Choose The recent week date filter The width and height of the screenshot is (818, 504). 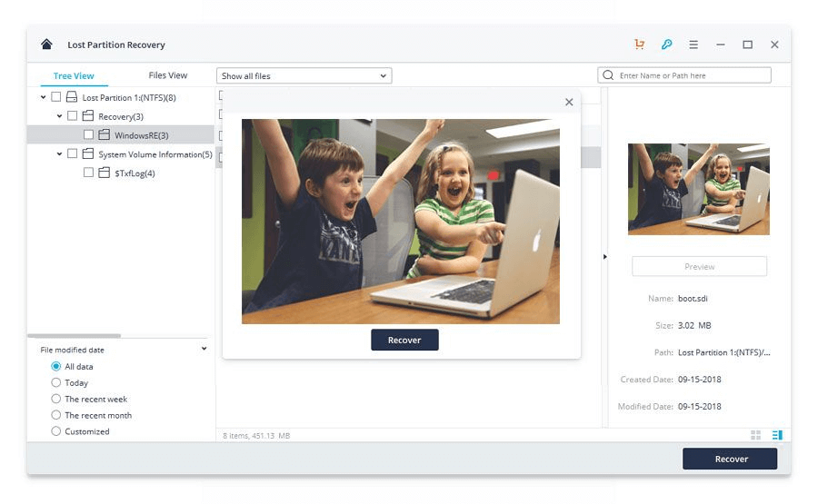(x=56, y=400)
